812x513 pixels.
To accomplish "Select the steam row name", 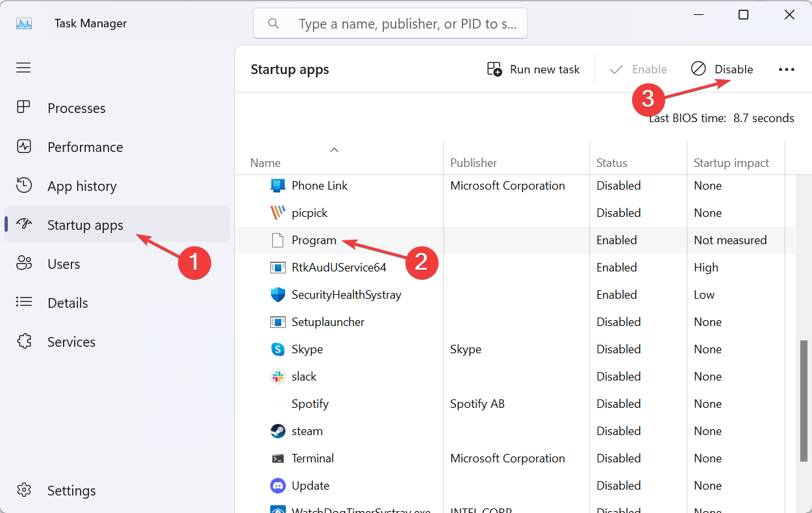I will [307, 431].
